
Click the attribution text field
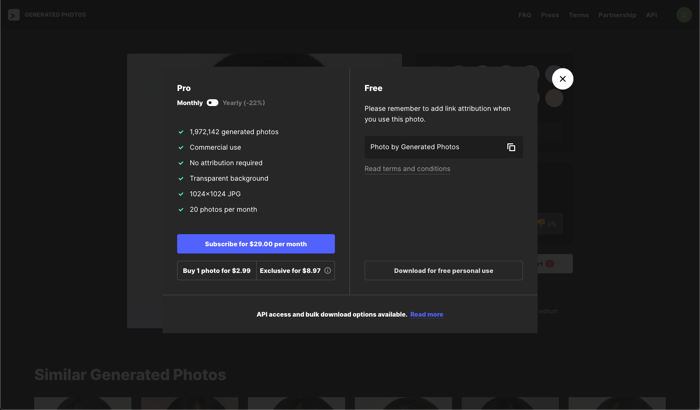point(443,147)
